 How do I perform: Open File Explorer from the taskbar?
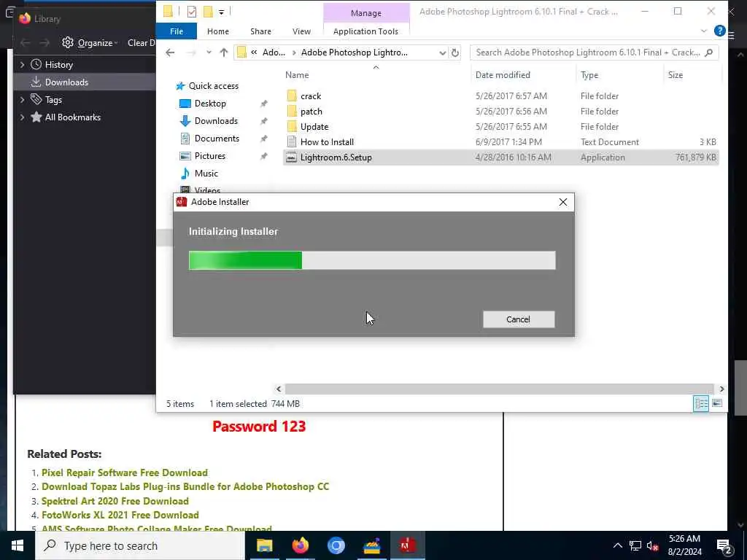click(x=264, y=545)
